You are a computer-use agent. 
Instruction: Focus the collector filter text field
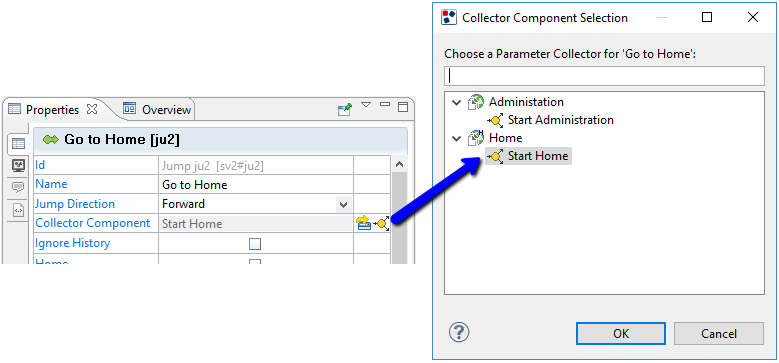604,76
